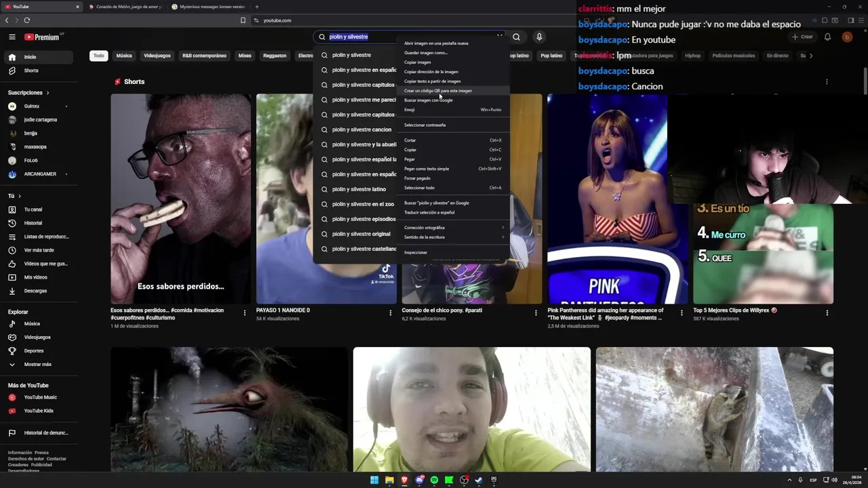Viewport: 868px width, 488px height.
Task: Open options for Top 5 Mejores Clips short
Action: point(827,312)
